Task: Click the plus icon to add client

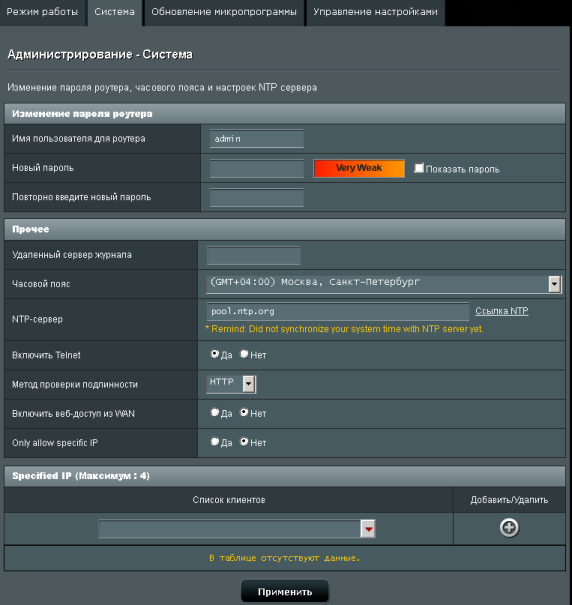Action: (x=509, y=528)
